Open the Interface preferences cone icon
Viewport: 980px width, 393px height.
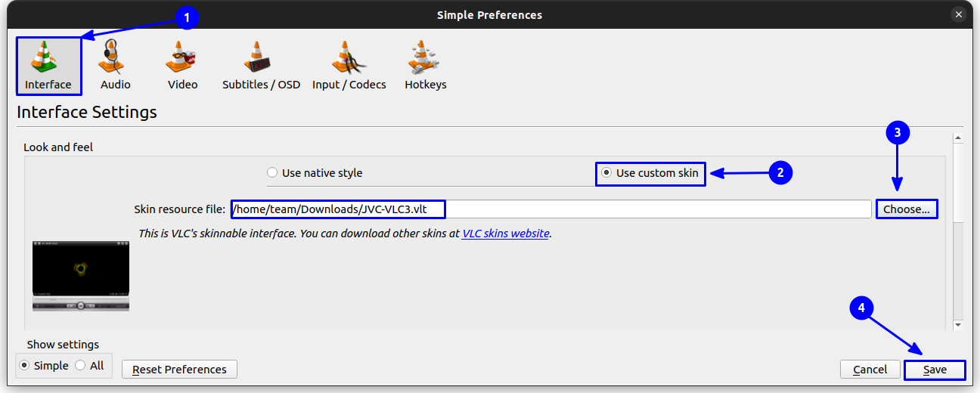coord(48,58)
